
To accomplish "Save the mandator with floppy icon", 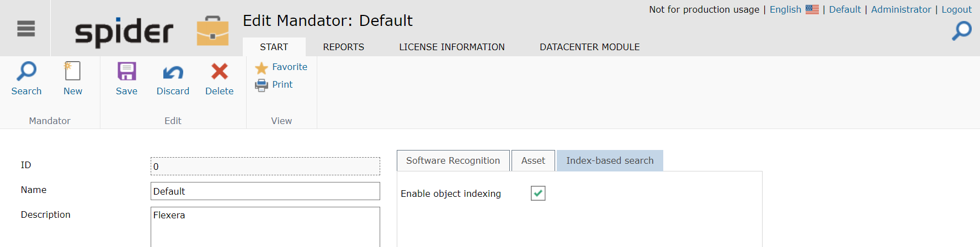I will click(x=126, y=71).
